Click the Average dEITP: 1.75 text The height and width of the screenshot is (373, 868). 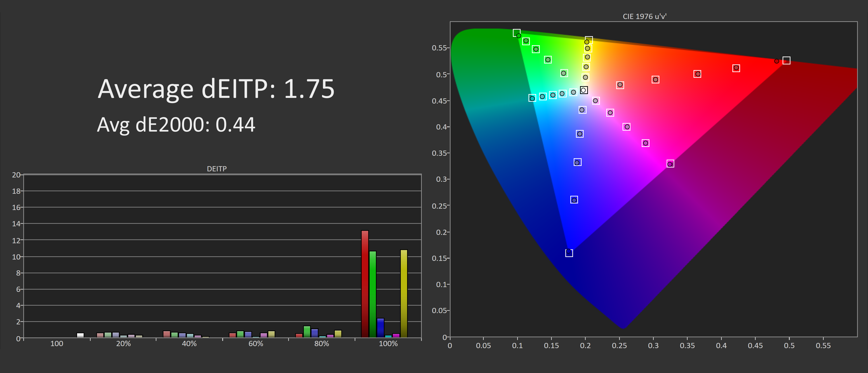point(216,89)
